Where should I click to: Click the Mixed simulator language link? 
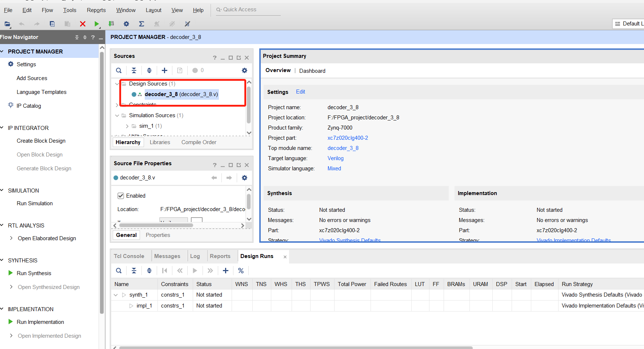click(x=334, y=168)
